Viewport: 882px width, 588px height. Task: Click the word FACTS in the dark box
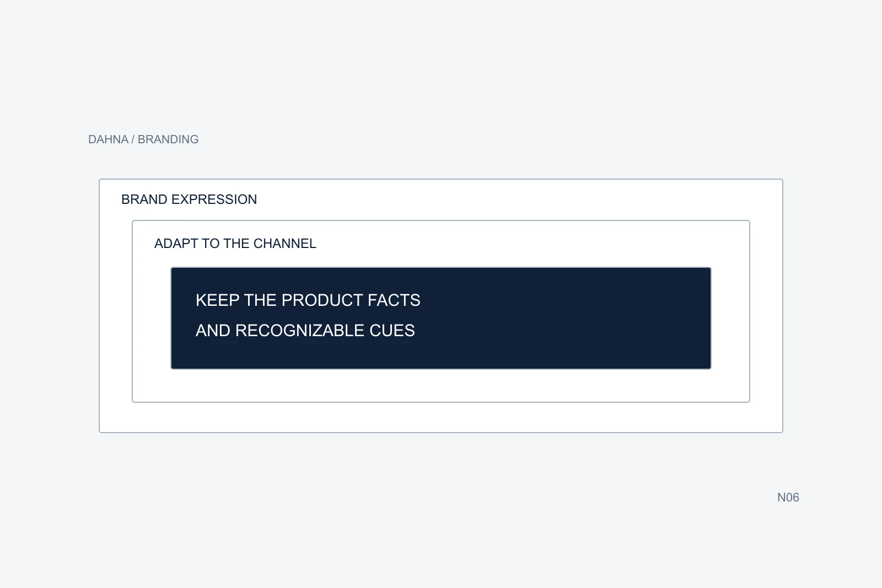point(394,300)
